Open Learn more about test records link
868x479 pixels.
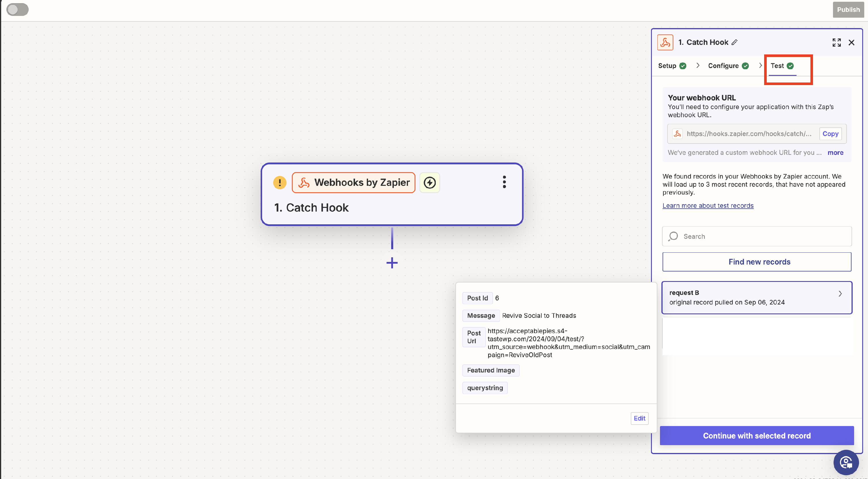pyautogui.click(x=708, y=205)
